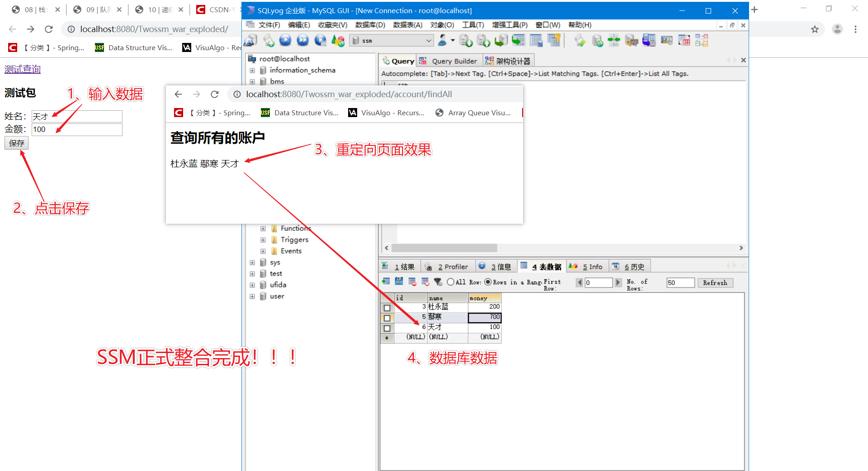
Task: Click the new tab plus button in Chrome
Action: coord(755,9)
